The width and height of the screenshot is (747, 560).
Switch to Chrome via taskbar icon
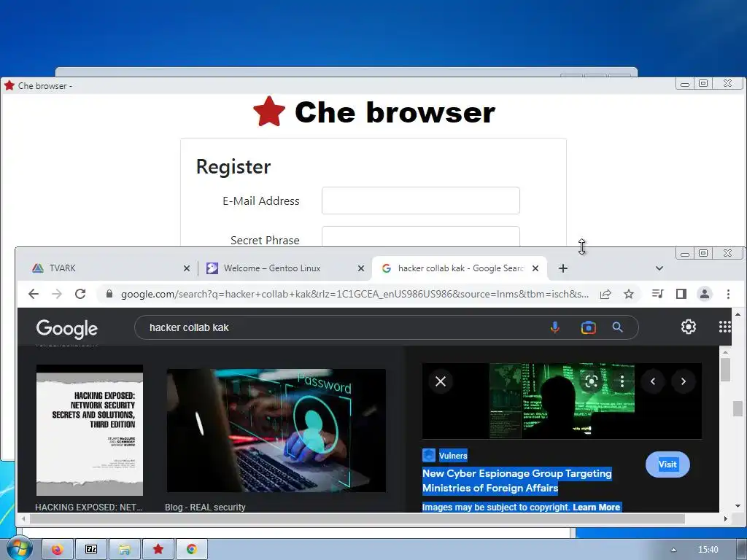(x=192, y=550)
